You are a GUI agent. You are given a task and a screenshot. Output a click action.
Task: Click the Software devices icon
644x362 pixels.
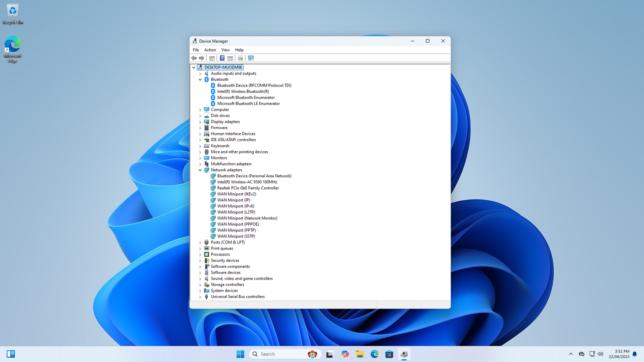coord(206,272)
